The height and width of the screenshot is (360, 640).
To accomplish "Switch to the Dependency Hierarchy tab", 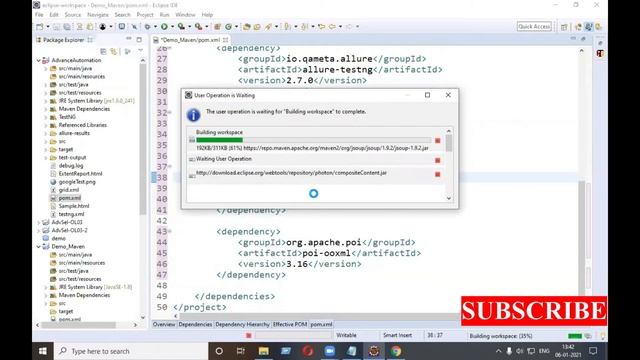I will pyautogui.click(x=242, y=324).
